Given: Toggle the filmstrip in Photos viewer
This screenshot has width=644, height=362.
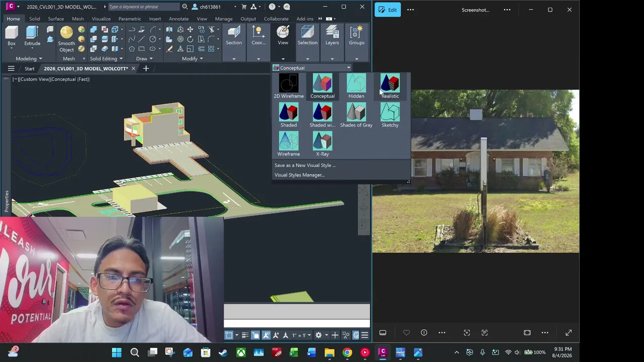Looking at the screenshot, I should 383,333.
